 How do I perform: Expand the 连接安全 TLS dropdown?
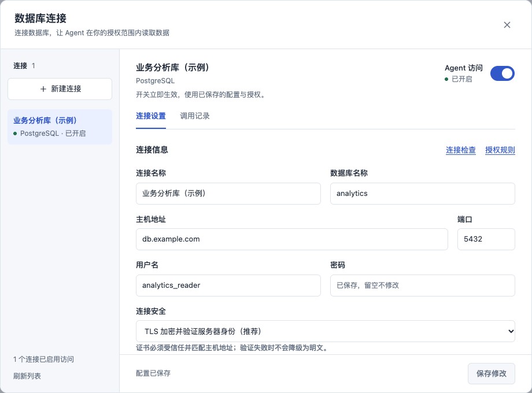(x=326, y=331)
